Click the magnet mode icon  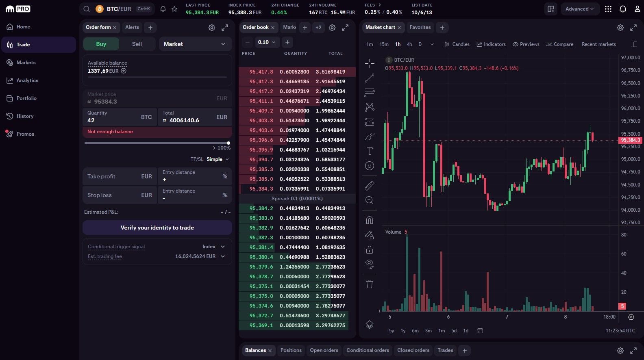(x=369, y=220)
